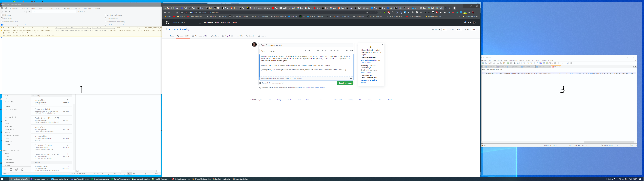Expand Search Folders in Outlook
644x181 pixels.
(4, 102)
